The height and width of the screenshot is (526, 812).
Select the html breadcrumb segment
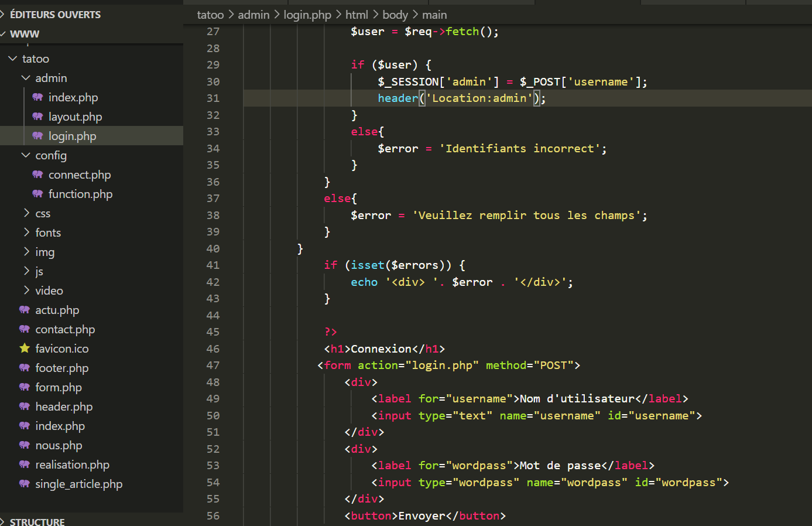click(357, 15)
